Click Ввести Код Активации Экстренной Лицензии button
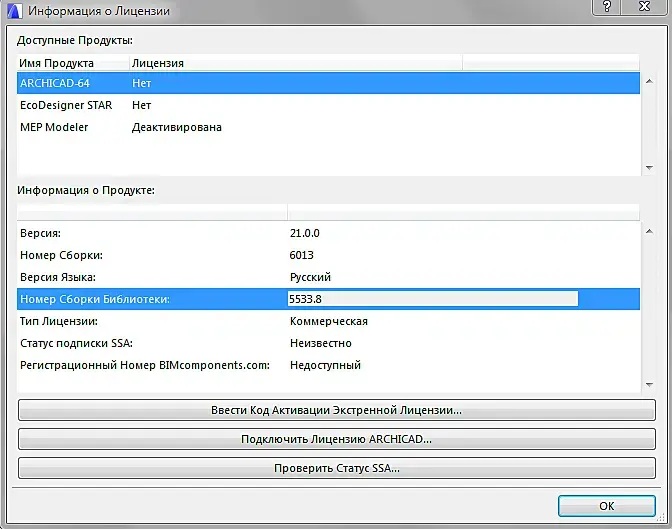This screenshot has height=529, width=672. click(337, 410)
